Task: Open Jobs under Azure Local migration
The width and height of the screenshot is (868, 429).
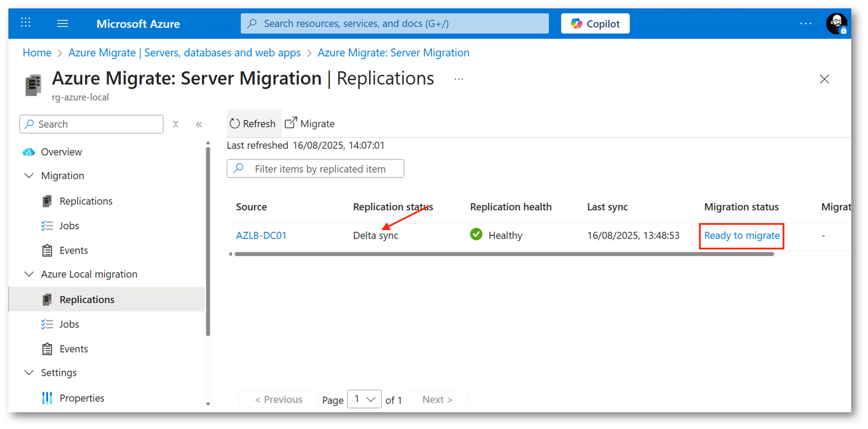Action: [69, 324]
